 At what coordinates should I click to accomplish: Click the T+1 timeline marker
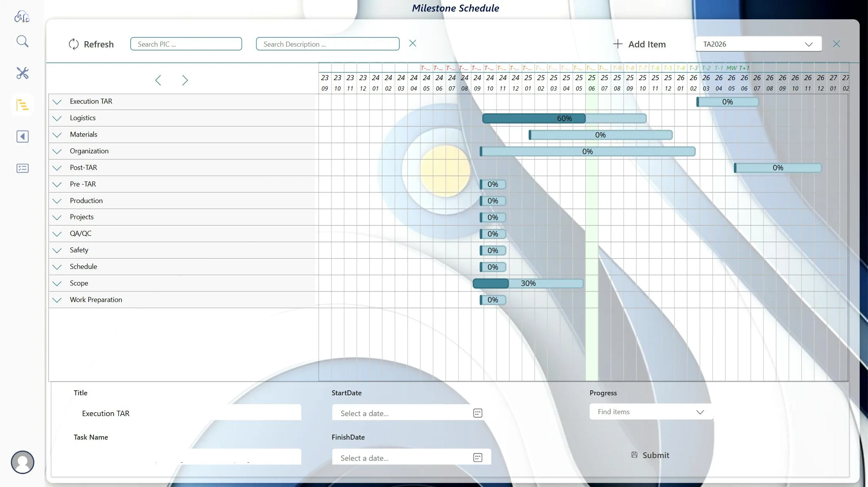pos(744,68)
